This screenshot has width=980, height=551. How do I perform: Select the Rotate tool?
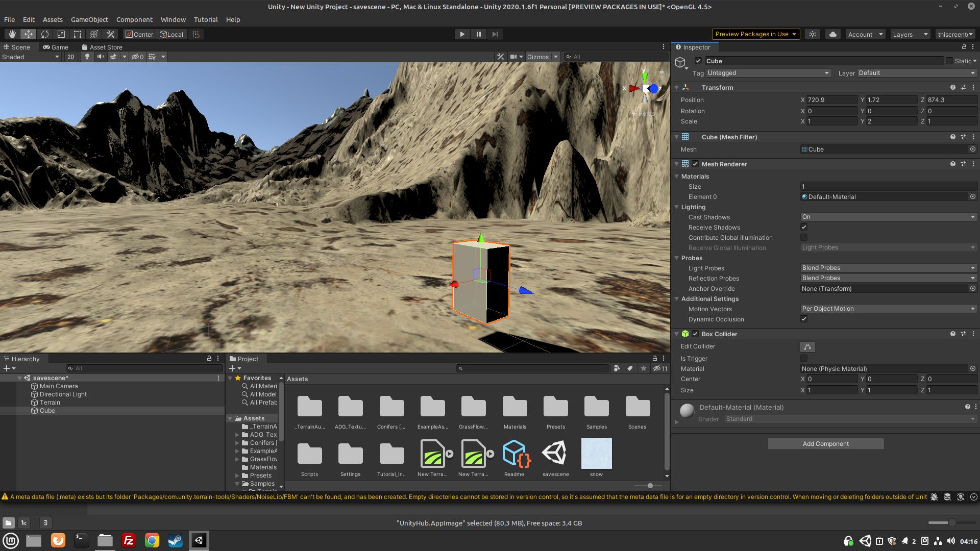[45, 34]
